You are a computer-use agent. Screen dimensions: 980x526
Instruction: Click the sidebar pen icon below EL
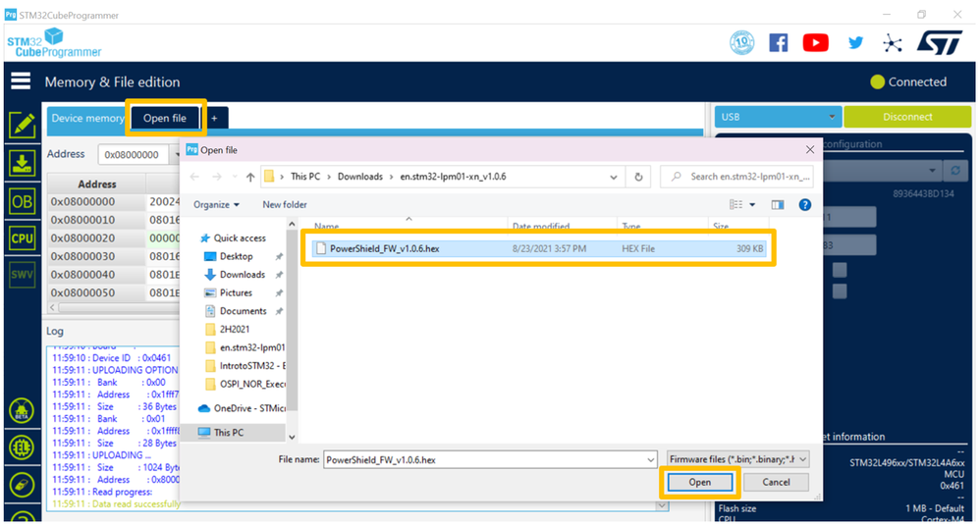click(x=22, y=485)
